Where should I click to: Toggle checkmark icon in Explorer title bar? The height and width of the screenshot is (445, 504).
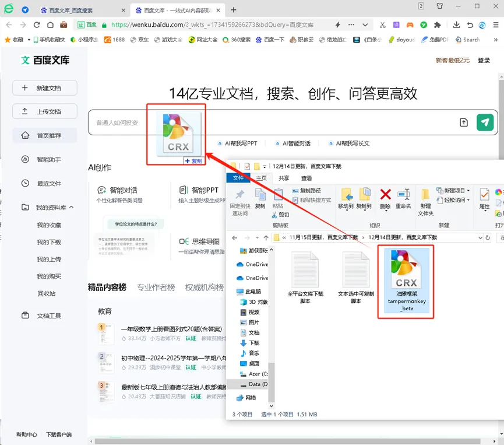tap(247, 166)
